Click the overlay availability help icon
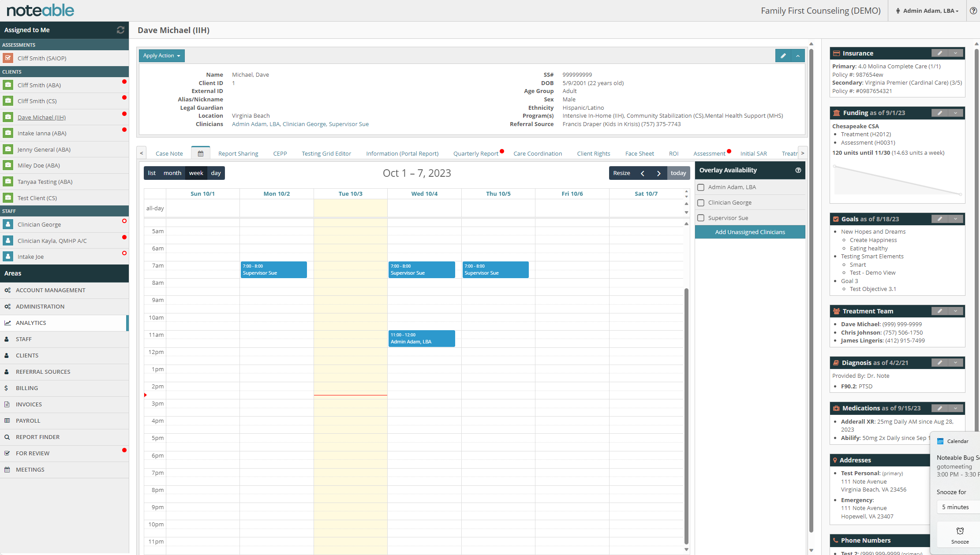Image resolution: width=980 pixels, height=555 pixels. [798, 170]
